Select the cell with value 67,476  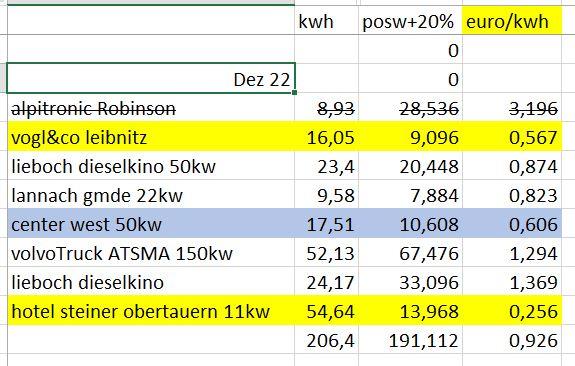pyautogui.click(x=410, y=253)
